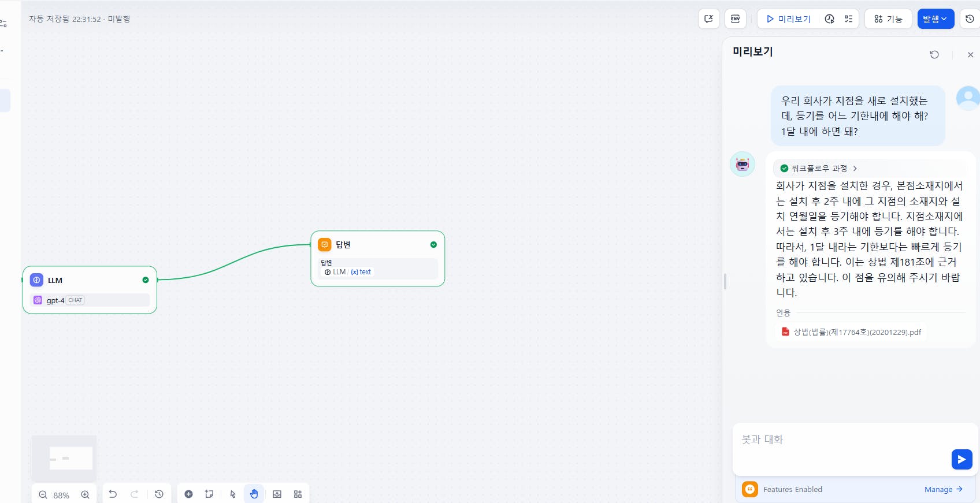Open the cited 상법 PDF file
Screen dimensions: 980x503
851,332
